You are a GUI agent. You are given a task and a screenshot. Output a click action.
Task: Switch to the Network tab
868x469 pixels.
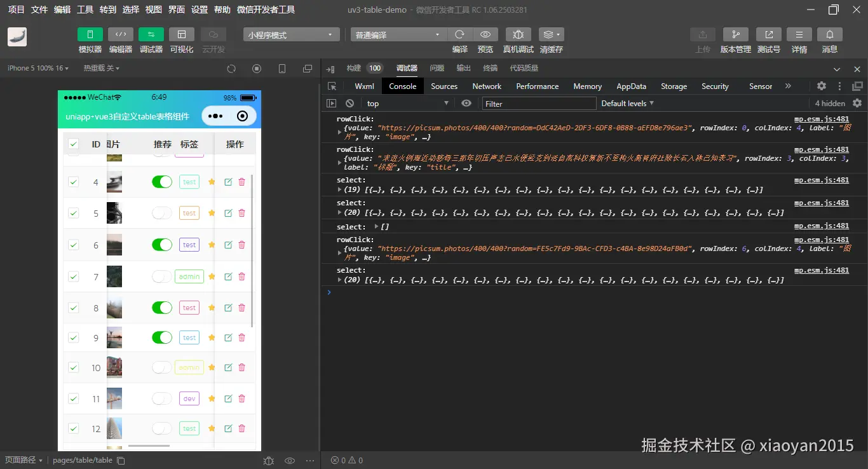tap(487, 86)
